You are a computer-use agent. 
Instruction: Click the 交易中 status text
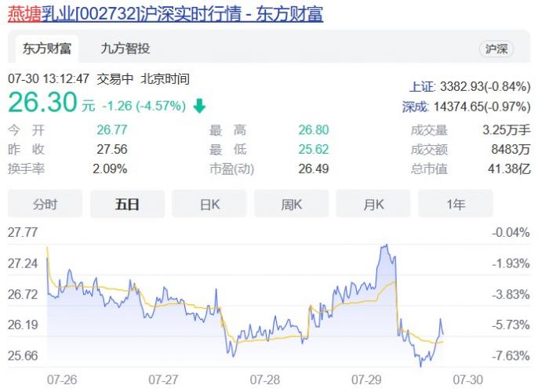click(x=115, y=78)
